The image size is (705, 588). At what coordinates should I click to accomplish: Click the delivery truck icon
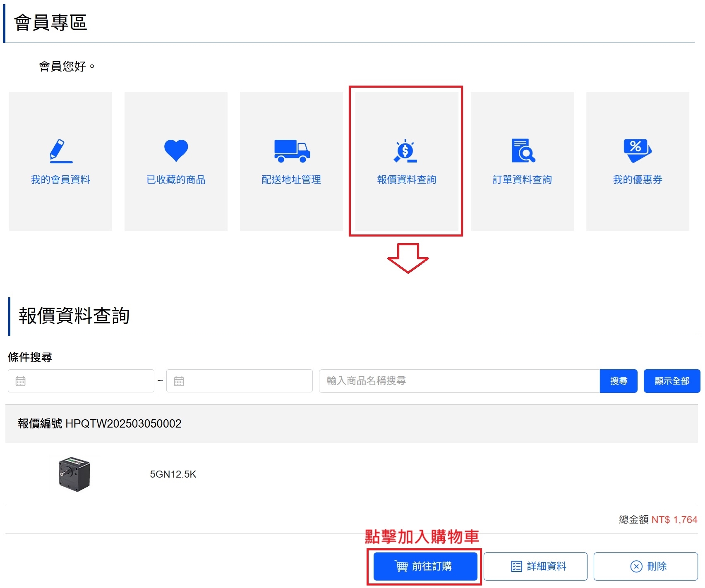tap(291, 151)
